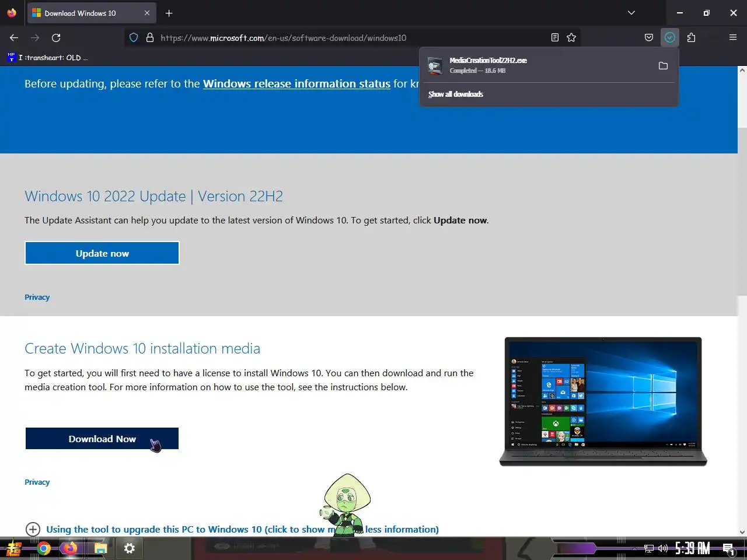747x560 pixels.
Task: Open a new tab
Action: click(169, 13)
